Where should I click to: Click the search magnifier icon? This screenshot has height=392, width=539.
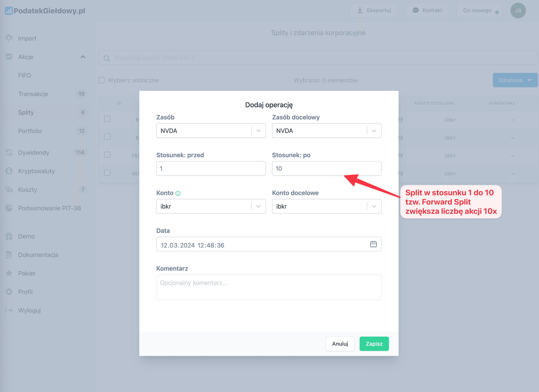coord(107,58)
